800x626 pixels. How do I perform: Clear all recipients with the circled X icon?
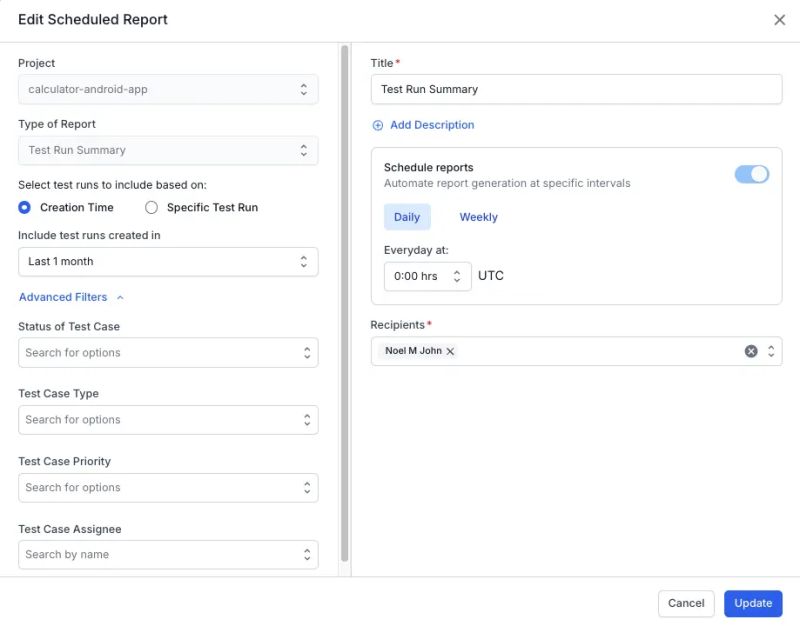pos(750,352)
